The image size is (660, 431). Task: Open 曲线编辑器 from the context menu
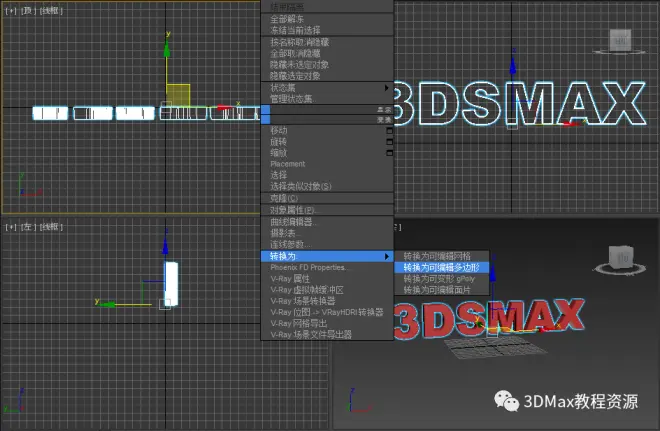(x=292, y=222)
